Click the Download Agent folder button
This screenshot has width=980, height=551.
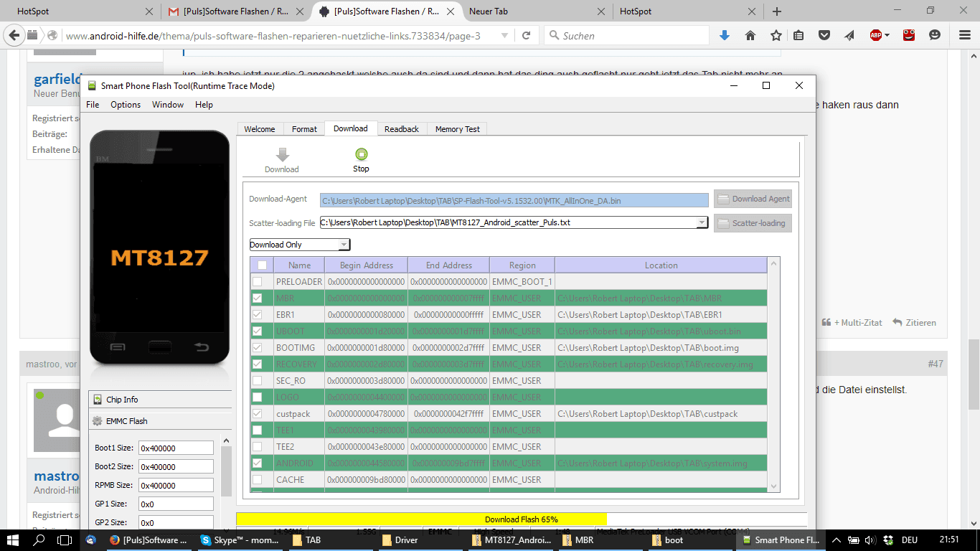click(753, 199)
